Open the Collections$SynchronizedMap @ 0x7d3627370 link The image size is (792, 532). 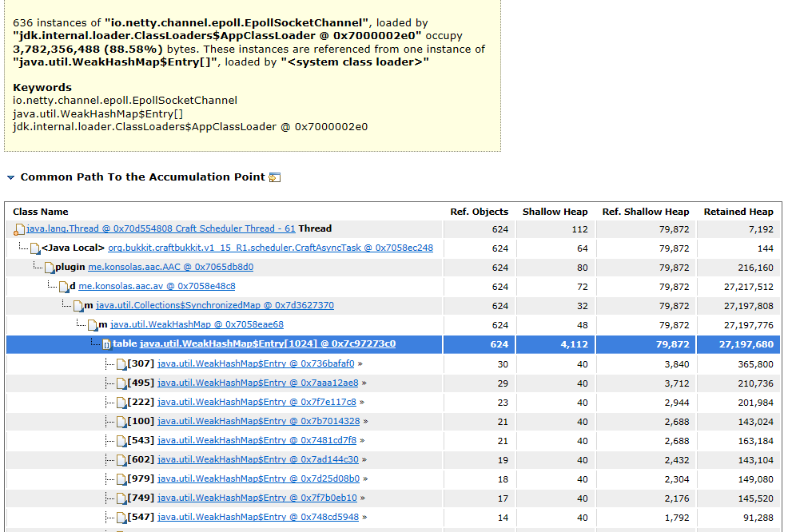[x=215, y=305]
